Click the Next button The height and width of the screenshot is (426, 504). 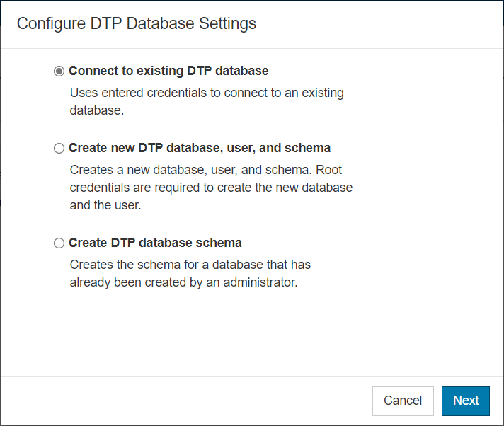pos(466,401)
